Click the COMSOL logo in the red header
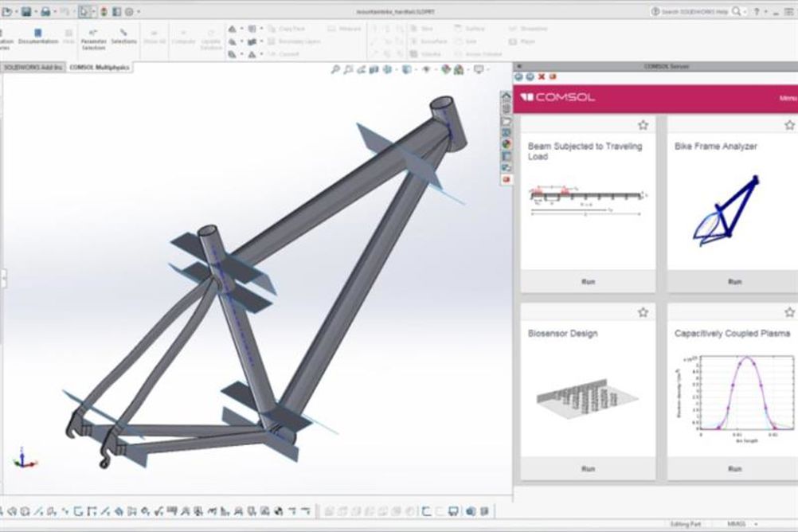798x532 pixels. point(557,97)
